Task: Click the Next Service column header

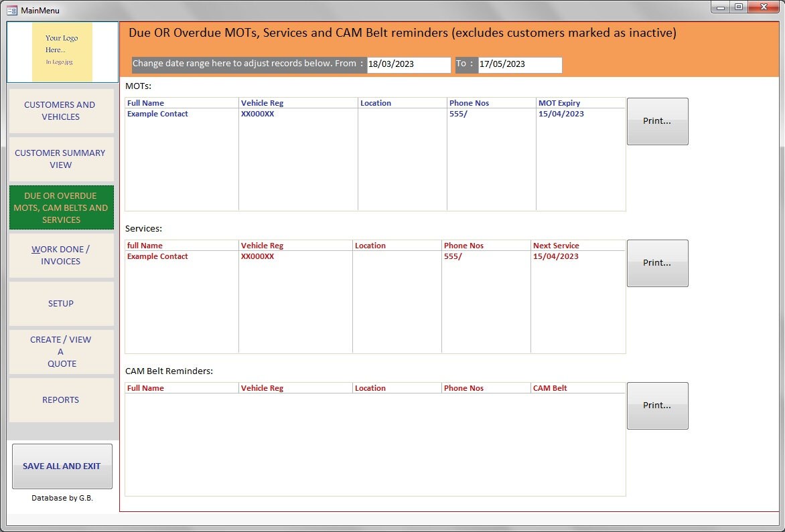Action: point(556,245)
